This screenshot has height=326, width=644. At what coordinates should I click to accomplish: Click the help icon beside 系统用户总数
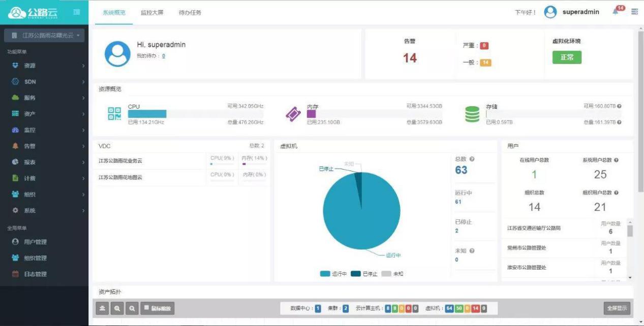coord(617,160)
